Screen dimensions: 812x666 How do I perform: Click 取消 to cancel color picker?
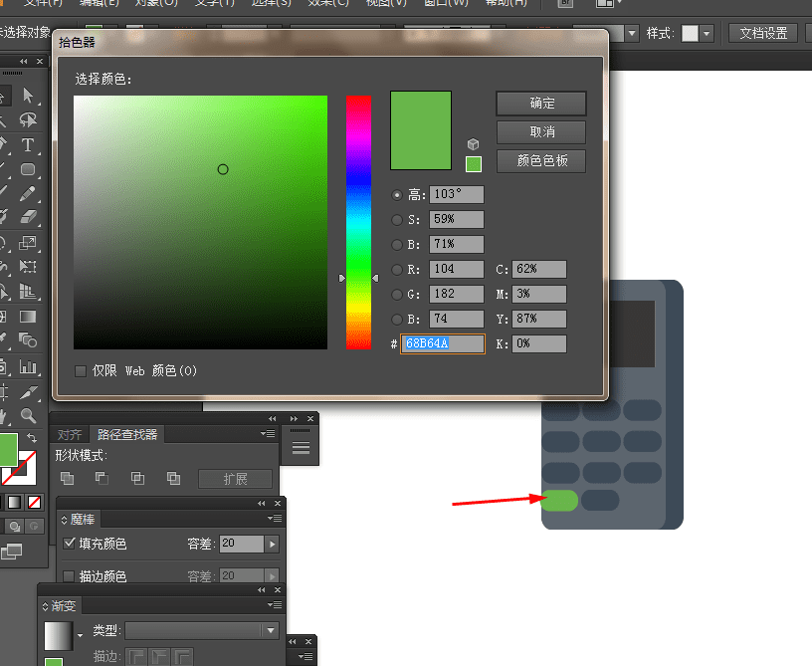541,132
